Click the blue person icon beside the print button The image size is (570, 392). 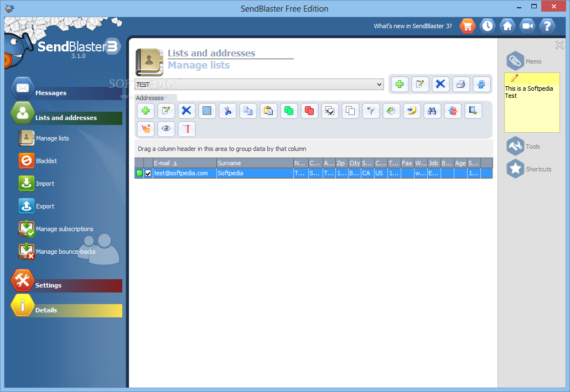pyautogui.click(x=481, y=84)
